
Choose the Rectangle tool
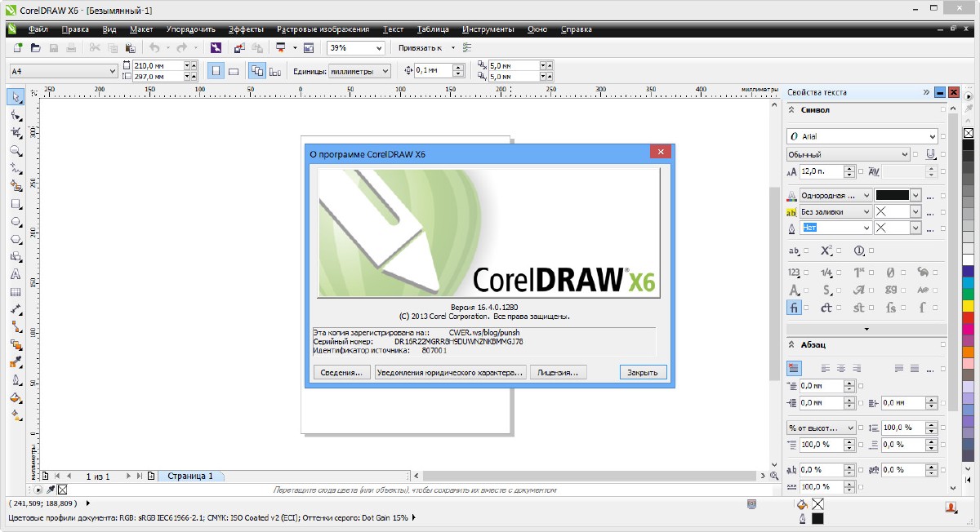pos(16,204)
